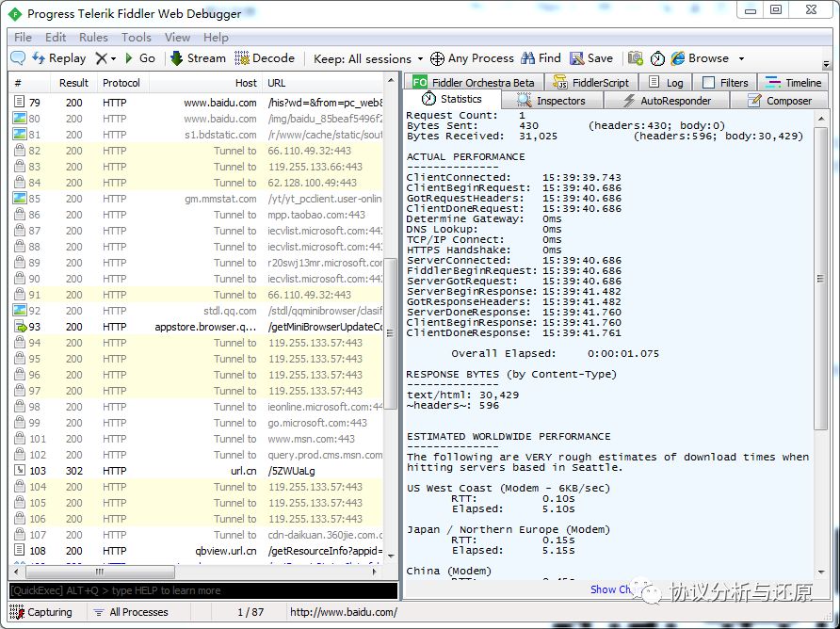Click redirect icon of session 103

(20, 471)
